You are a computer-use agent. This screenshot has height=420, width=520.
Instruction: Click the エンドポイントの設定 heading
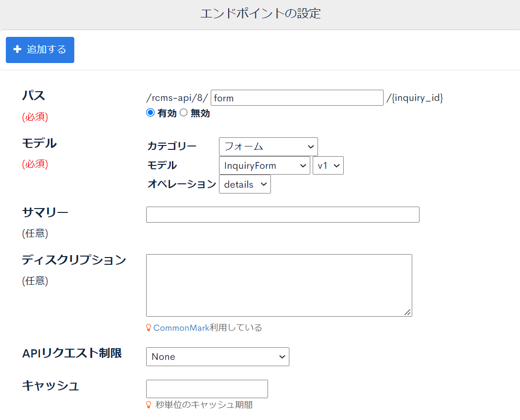[260, 14]
